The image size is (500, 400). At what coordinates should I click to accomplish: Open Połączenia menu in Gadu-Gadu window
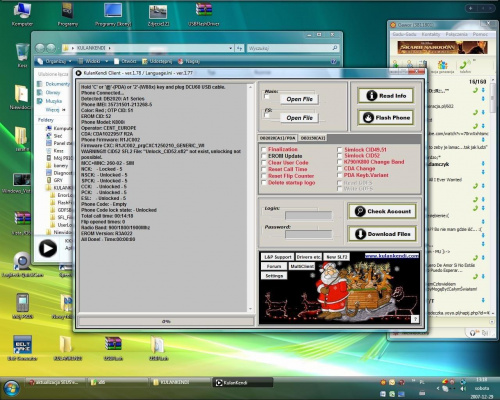click(x=457, y=34)
